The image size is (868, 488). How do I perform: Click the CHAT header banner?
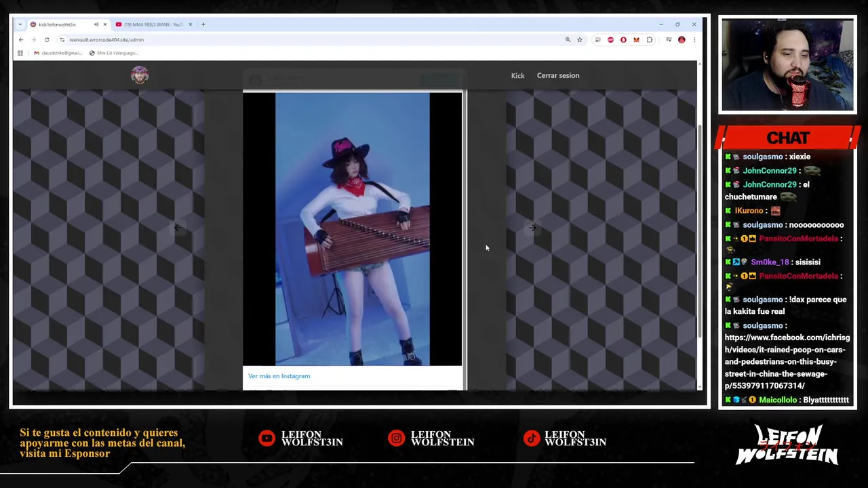[x=787, y=138]
